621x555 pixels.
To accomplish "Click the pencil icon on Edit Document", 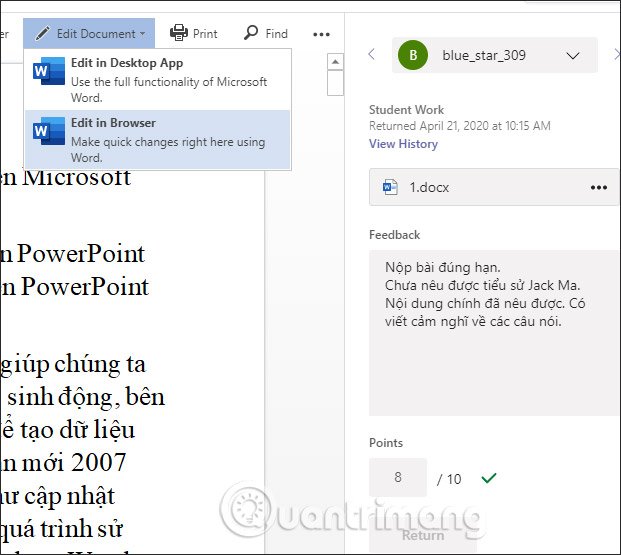I will [x=42, y=34].
